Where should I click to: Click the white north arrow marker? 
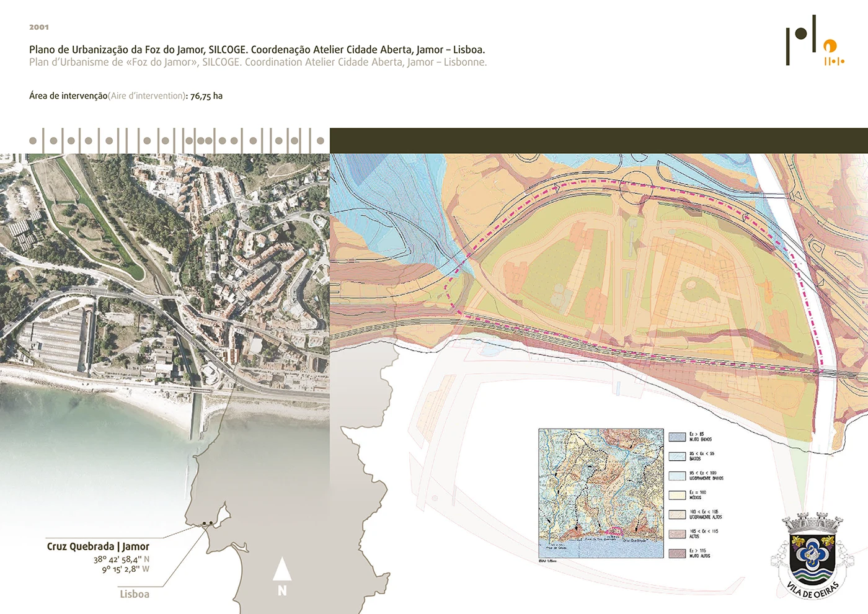282,577
